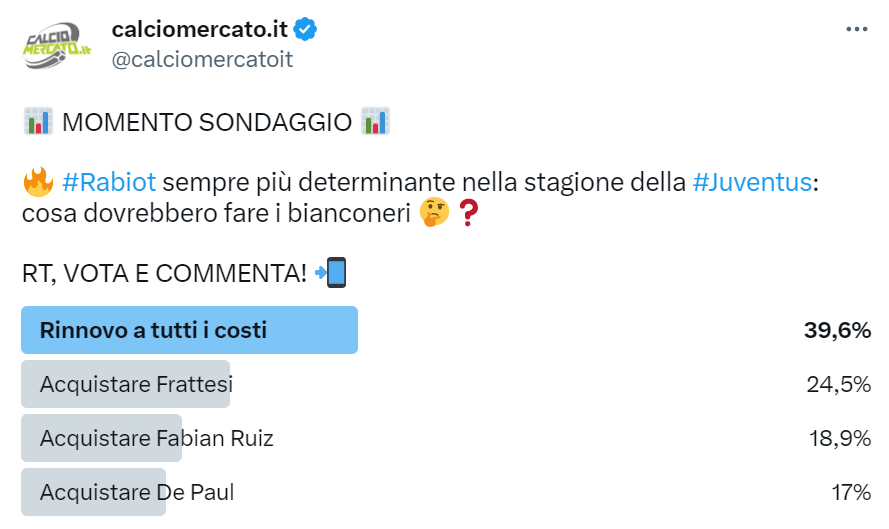Select poll option Acquistare De Paul
Screen dimensions: 889x529
pyautogui.click(x=137, y=492)
